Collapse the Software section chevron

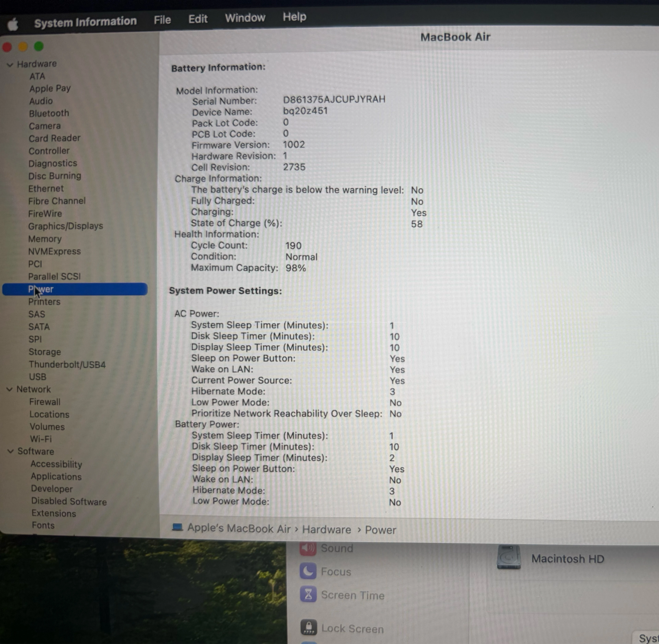click(x=10, y=451)
